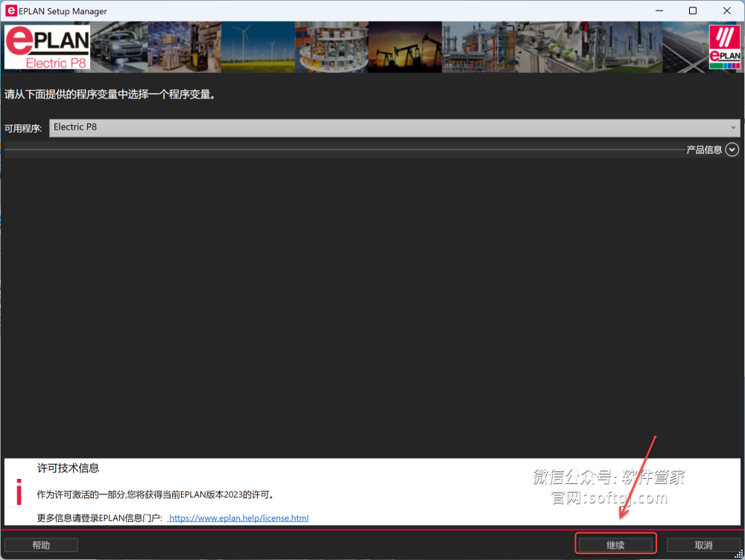Open the eplan.help license link
This screenshot has height=560, width=745.
(x=238, y=518)
